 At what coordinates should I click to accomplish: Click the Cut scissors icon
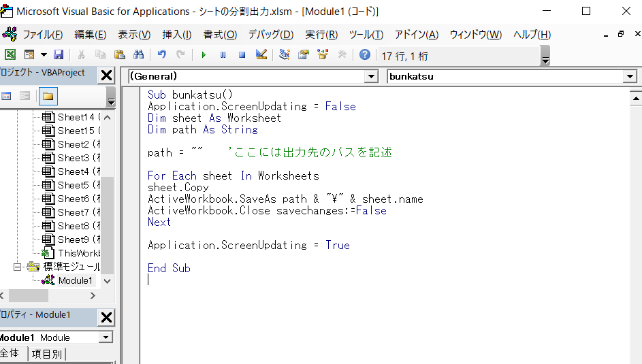(x=81, y=54)
